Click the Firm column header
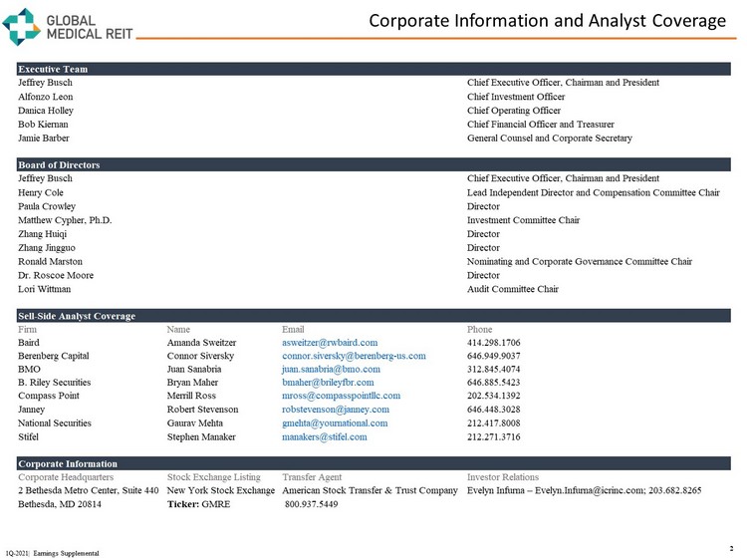 pyautogui.click(x=27, y=330)
